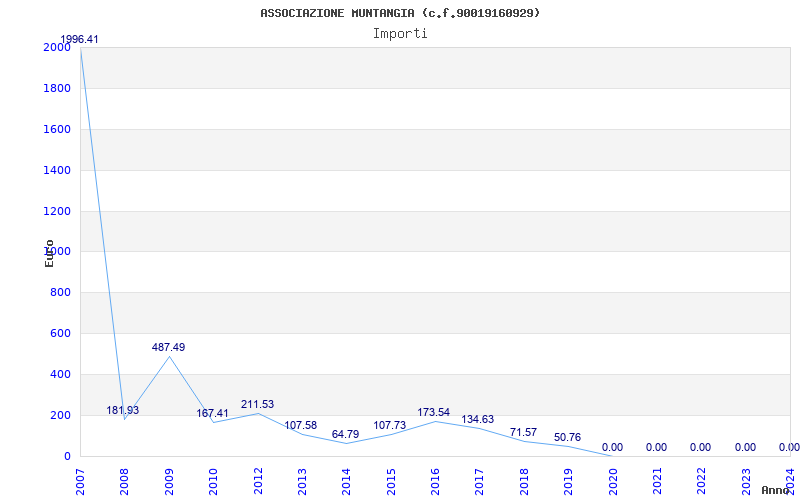
Task: Click the y-axis value 0
Action: coord(67,456)
